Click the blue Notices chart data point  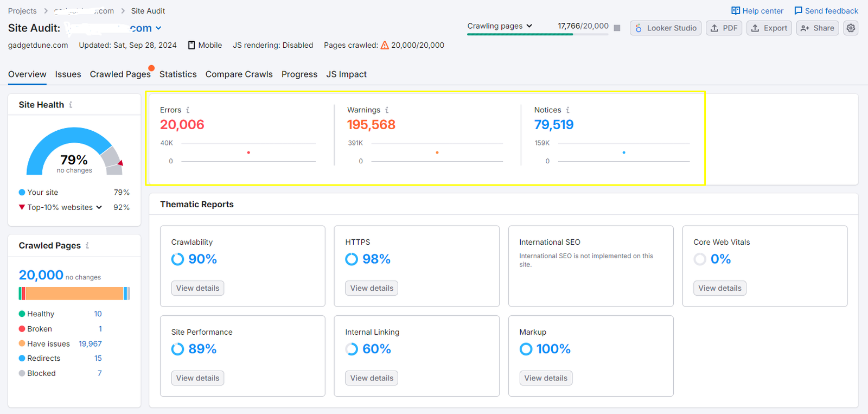point(624,152)
